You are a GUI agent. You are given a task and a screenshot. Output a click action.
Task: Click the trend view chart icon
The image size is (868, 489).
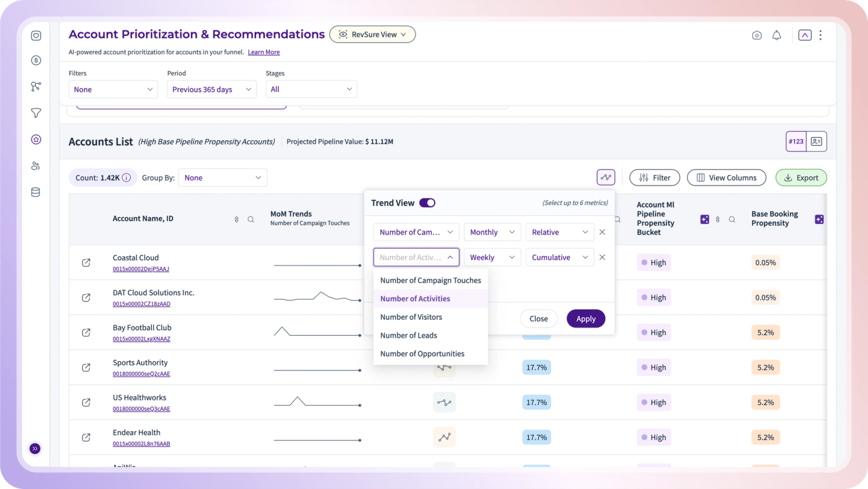coord(606,177)
